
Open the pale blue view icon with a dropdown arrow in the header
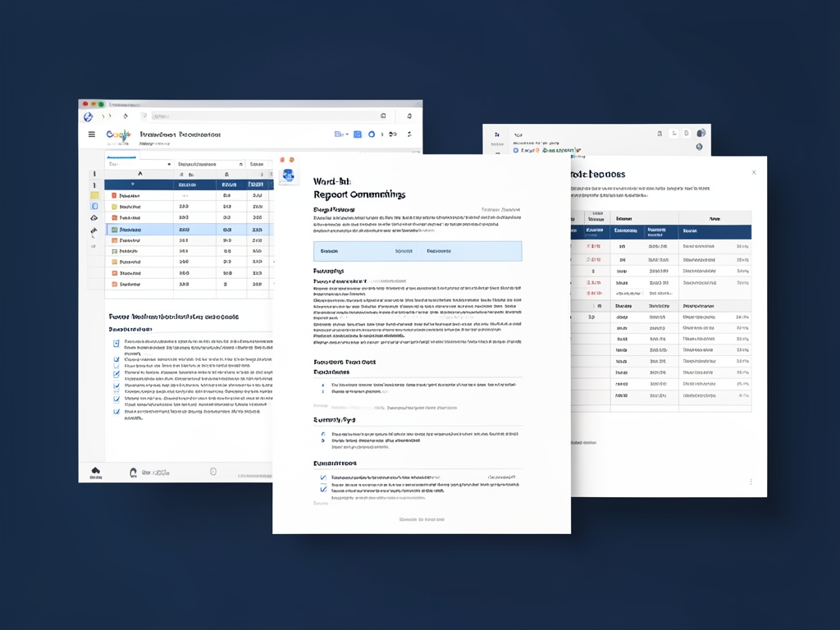[340, 135]
